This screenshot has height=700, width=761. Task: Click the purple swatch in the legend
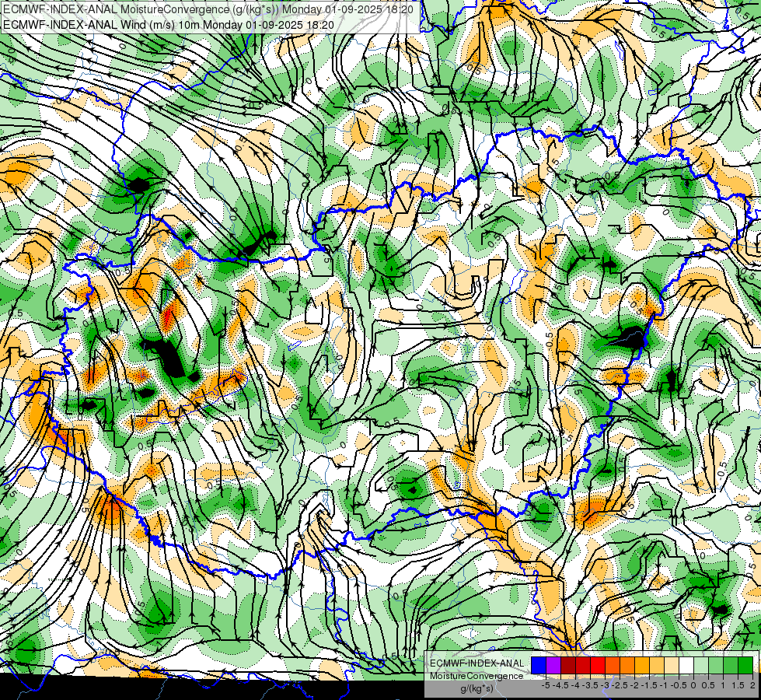(553, 666)
